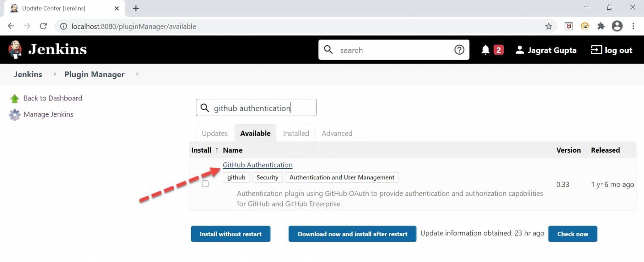Open the browser Extensions puzzle icon
This screenshot has height=262, width=644.
(601, 26)
